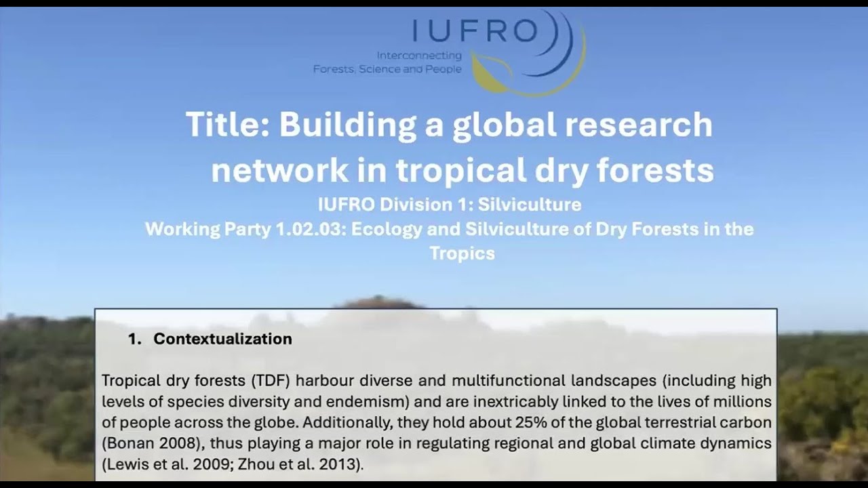Click the title line 'network in tropical dry forests'
Viewport: 868px width, 488px height.
coord(462,170)
